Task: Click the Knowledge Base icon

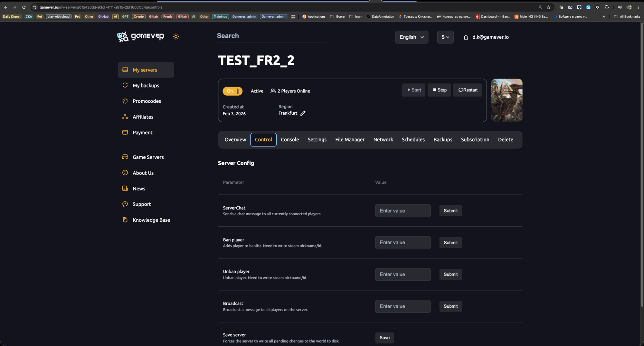Action: pyautogui.click(x=125, y=220)
